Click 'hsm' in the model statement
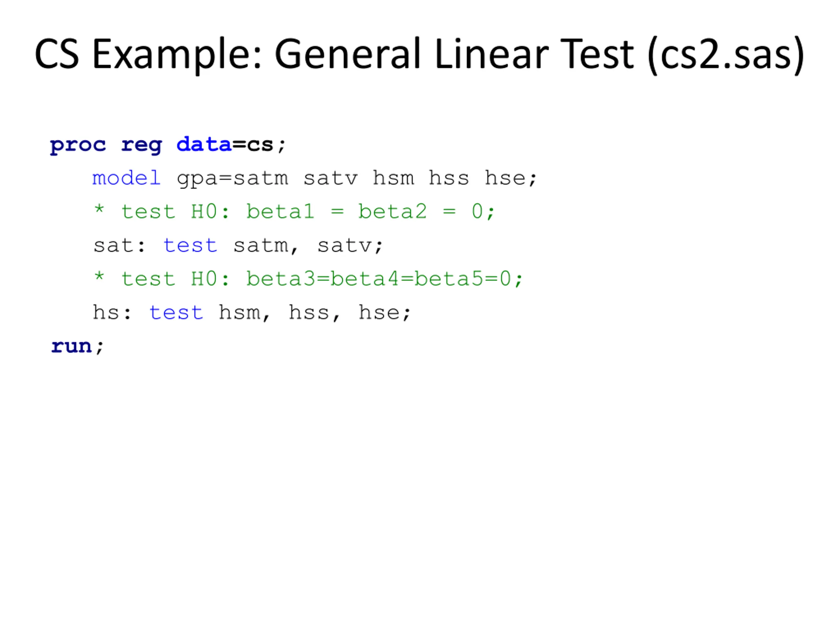The height and width of the screenshot is (630, 840). click(393, 178)
